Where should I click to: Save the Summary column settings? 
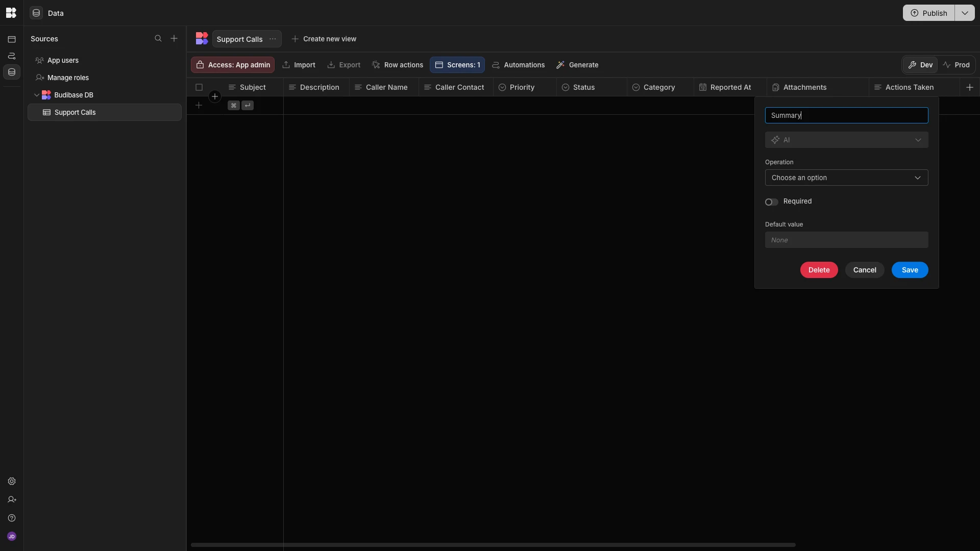pos(910,270)
